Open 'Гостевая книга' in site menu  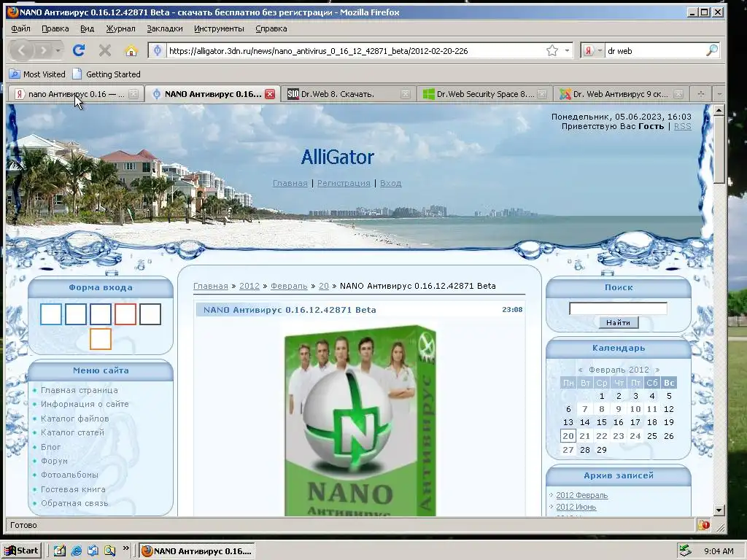[x=73, y=489]
